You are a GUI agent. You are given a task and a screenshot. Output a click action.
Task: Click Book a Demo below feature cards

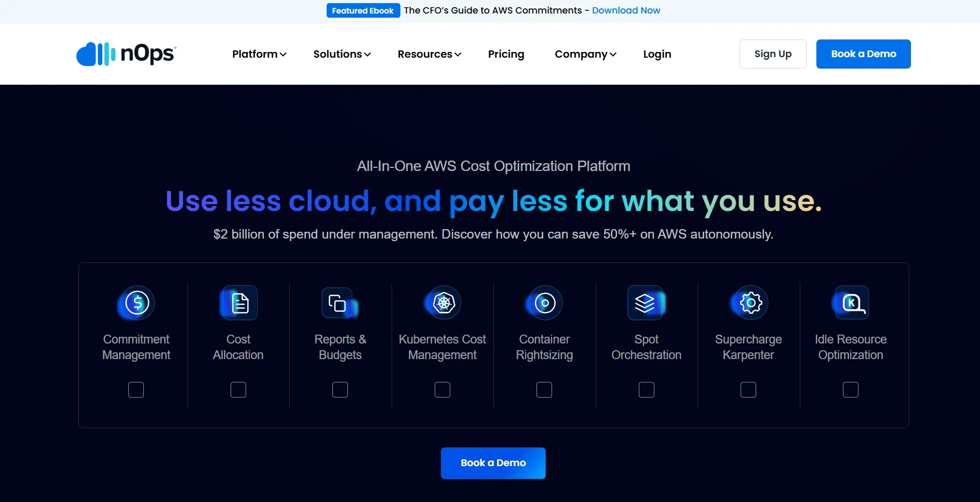tap(493, 463)
